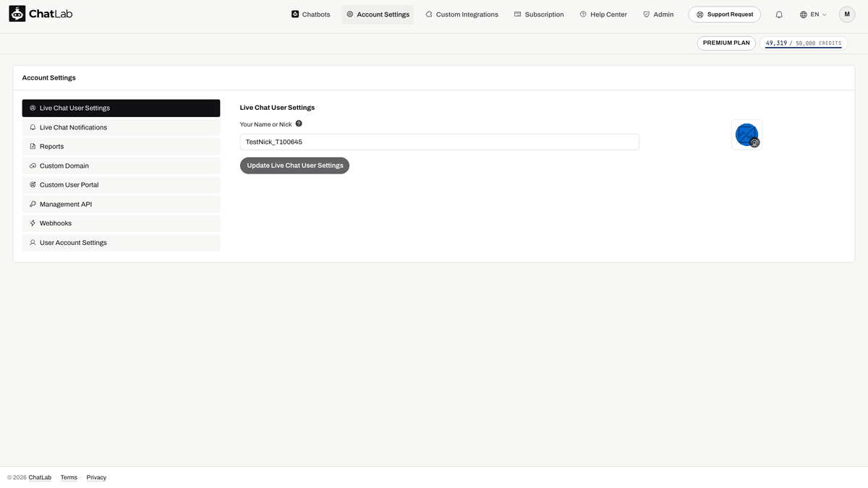Screen dimensions: 868x488
Task: Open User Account Settings in sidebar
Action: (121, 243)
